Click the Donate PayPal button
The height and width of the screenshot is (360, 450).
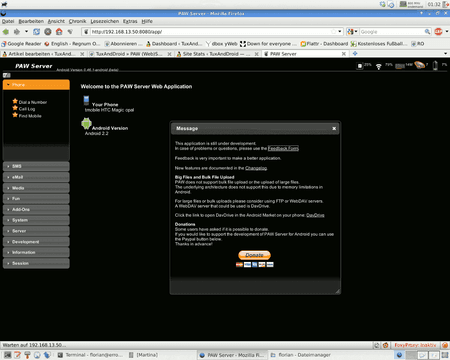point(254,255)
